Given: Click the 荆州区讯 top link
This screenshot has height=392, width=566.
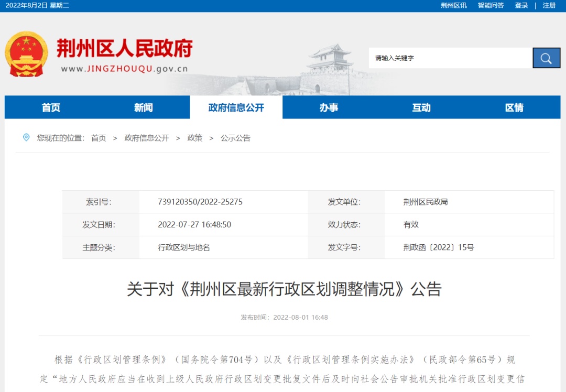Looking at the screenshot, I should (x=453, y=5).
